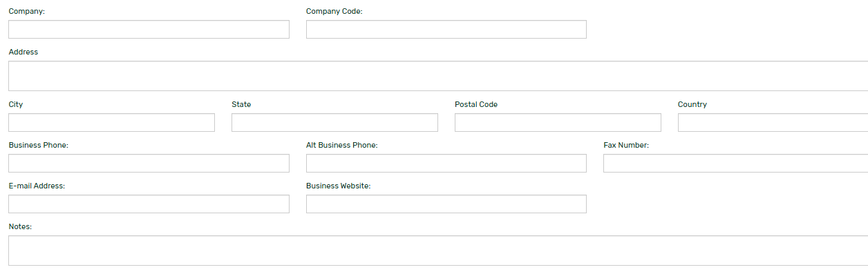Select the Business Website input field
This screenshot has width=868, height=274.
pyautogui.click(x=446, y=204)
